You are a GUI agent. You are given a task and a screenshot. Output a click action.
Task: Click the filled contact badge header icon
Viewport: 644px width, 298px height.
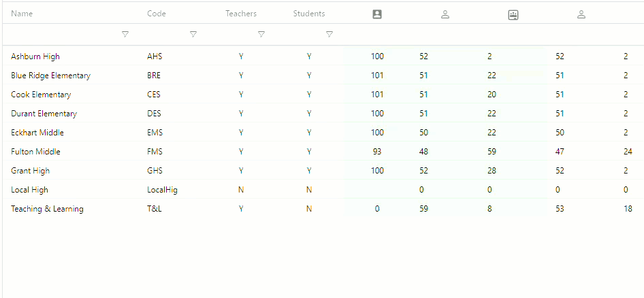pos(377,14)
